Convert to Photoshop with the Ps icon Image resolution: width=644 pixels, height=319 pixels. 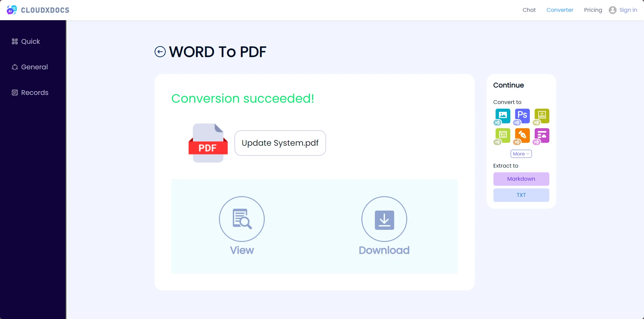[521, 117]
